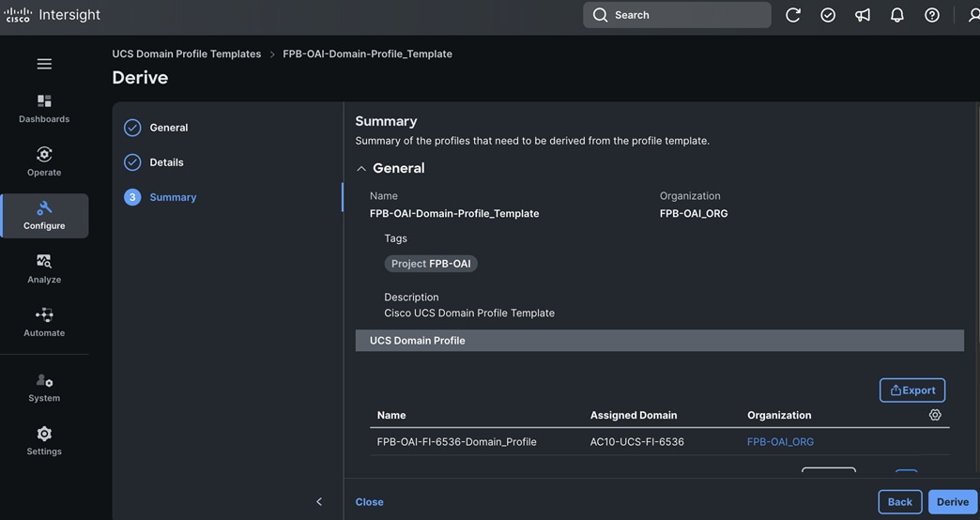Viewport: 980px width, 520px height.
Task: Select the UCS Domain Profile header bar
Action: pos(659,341)
